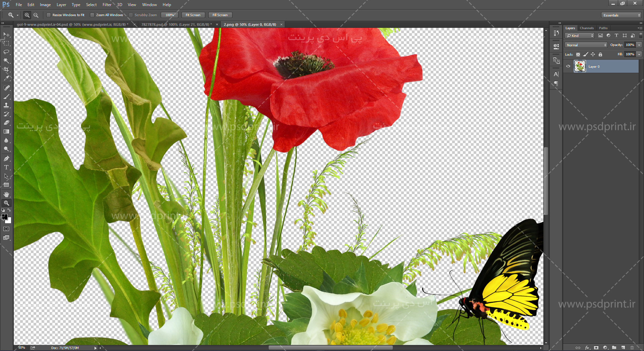This screenshot has width=644, height=351.
Task: Open the Window menu
Action: coord(149,5)
